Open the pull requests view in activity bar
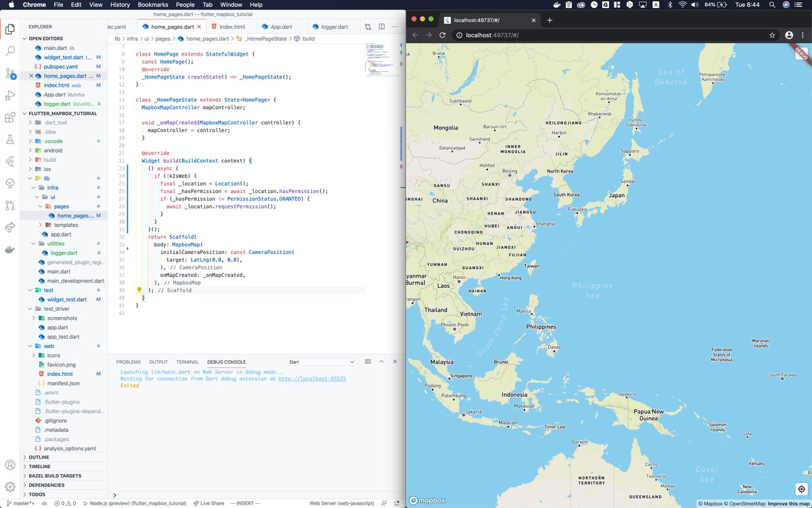This screenshot has height=508, width=812. [x=10, y=205]
